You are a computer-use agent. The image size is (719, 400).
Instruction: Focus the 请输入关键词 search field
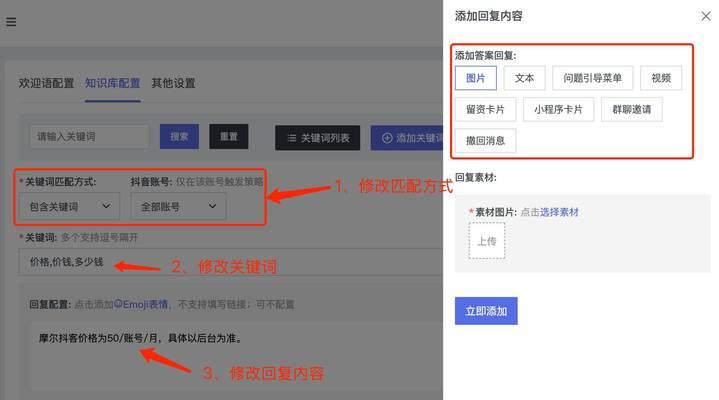point(89,137)
